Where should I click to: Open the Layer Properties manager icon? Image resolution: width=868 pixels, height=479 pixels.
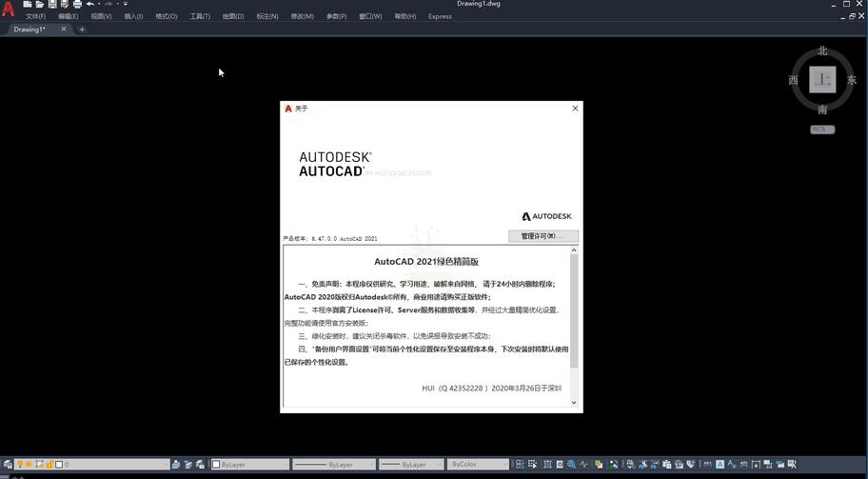8,465
